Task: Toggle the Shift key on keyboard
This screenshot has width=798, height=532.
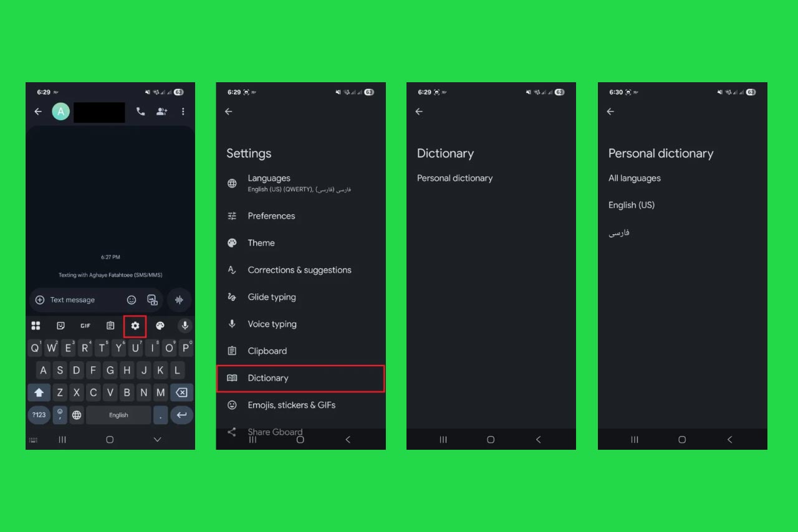Action: (39, 392)
